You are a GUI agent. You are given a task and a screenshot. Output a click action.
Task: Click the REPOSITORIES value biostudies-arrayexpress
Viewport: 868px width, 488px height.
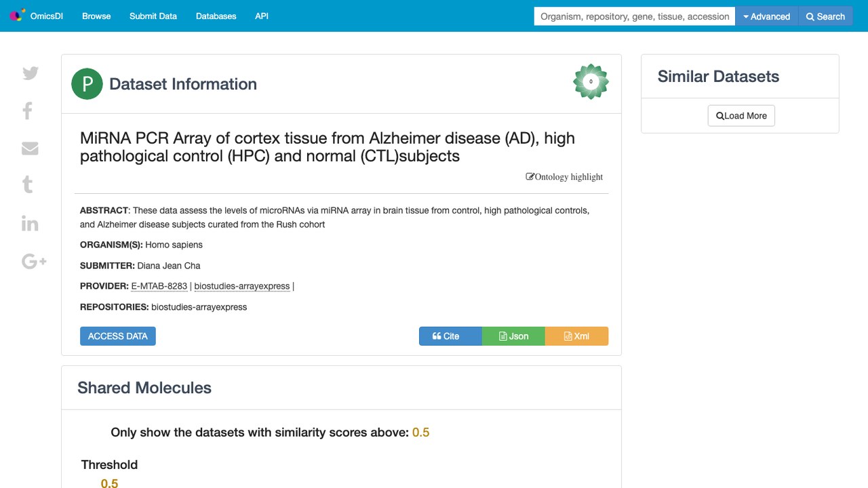tap(199, 307)
